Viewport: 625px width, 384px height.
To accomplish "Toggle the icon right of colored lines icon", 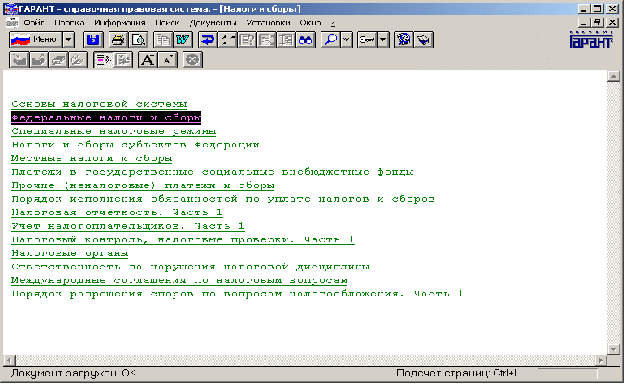I will [123, 60].
